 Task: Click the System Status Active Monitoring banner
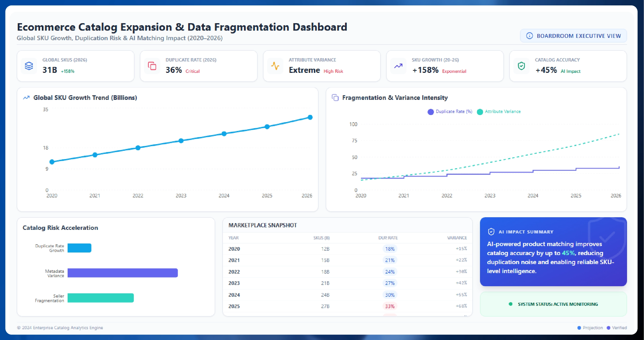[x=553, y=304]
